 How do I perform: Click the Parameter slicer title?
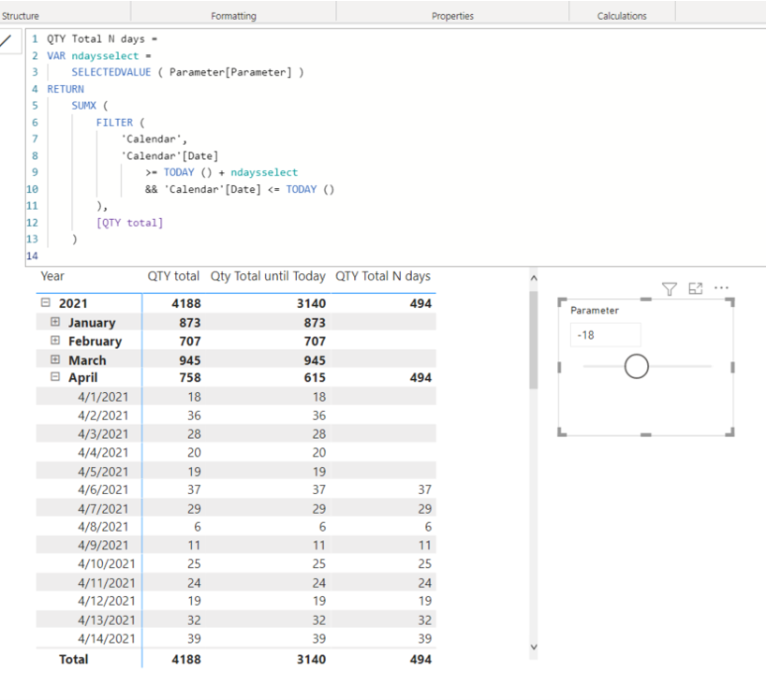(595, 311)
